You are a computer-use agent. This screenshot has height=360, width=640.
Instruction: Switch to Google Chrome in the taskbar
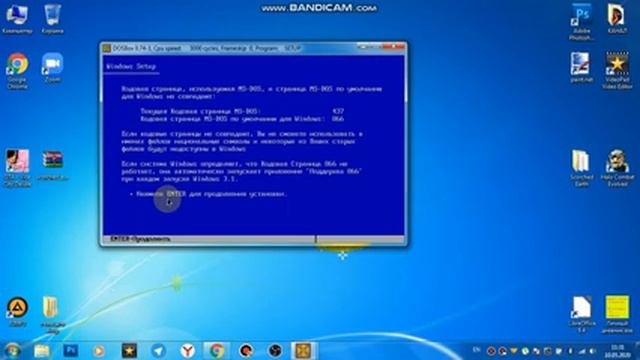click(217, 351)
